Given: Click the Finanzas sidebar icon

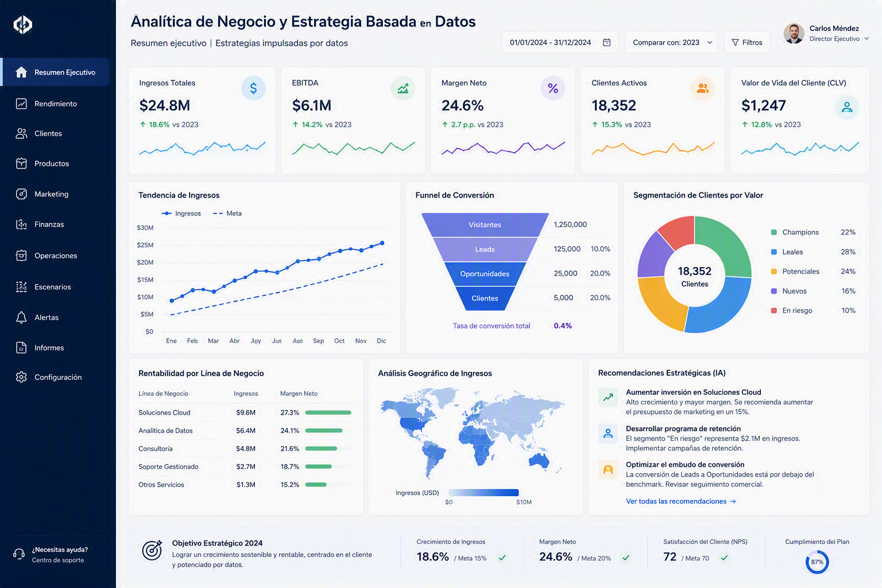Looking at the screenshot, I should pos(21,225).
